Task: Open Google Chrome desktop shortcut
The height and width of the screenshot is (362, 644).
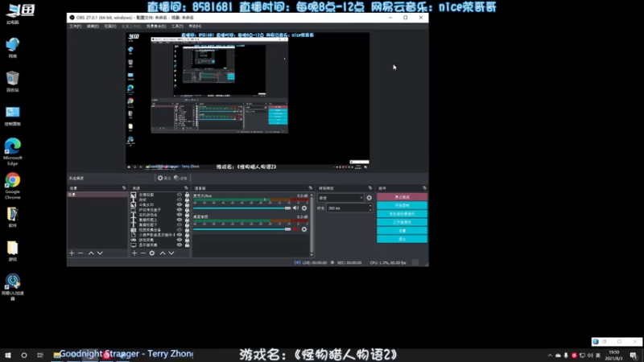Action: pyautogui.click(x=13, y=186)
